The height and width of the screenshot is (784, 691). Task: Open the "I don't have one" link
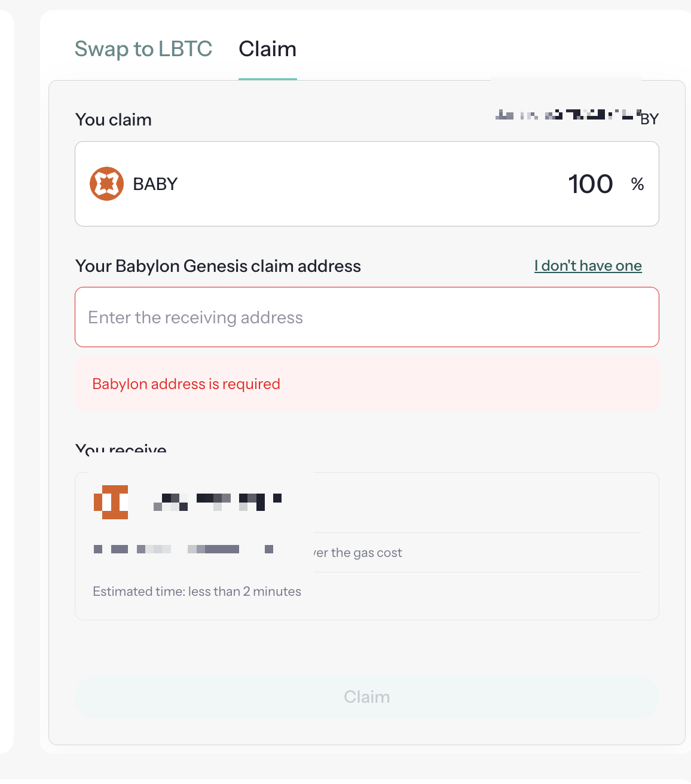(588, 266)
